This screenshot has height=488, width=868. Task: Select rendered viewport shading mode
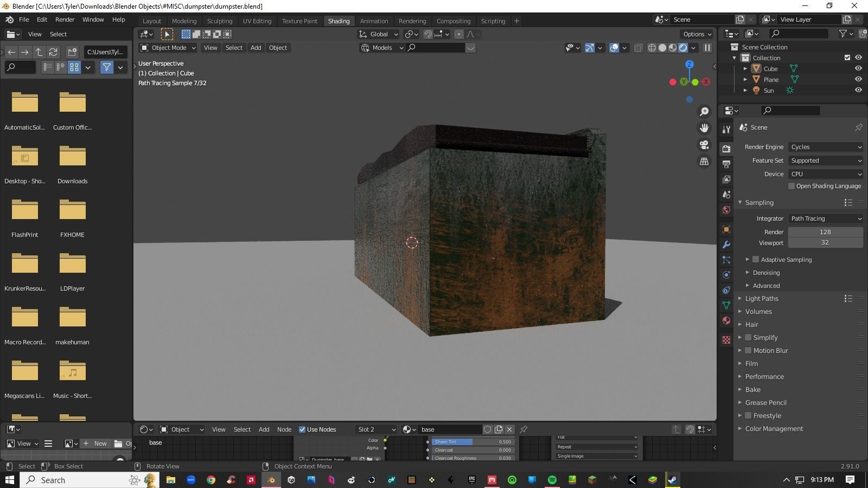pos(683,48)
